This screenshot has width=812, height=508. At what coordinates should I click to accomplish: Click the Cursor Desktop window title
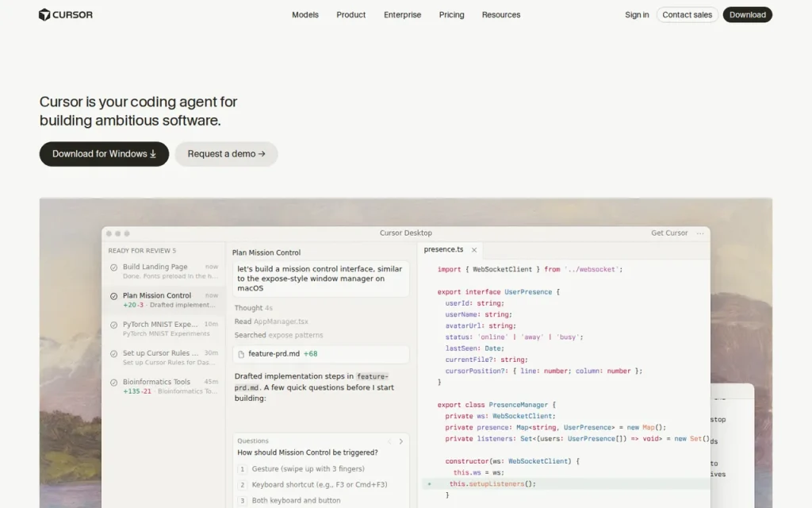(405, 233)
